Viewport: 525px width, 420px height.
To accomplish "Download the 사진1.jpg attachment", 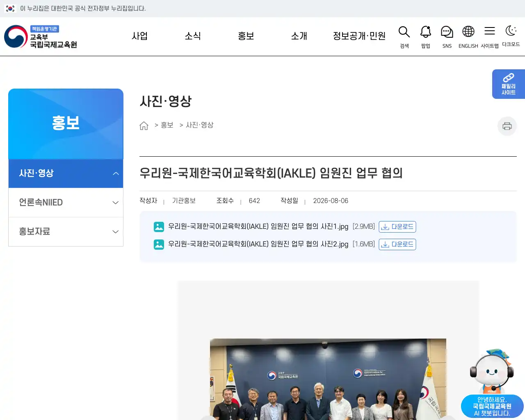I will (397, 227).
